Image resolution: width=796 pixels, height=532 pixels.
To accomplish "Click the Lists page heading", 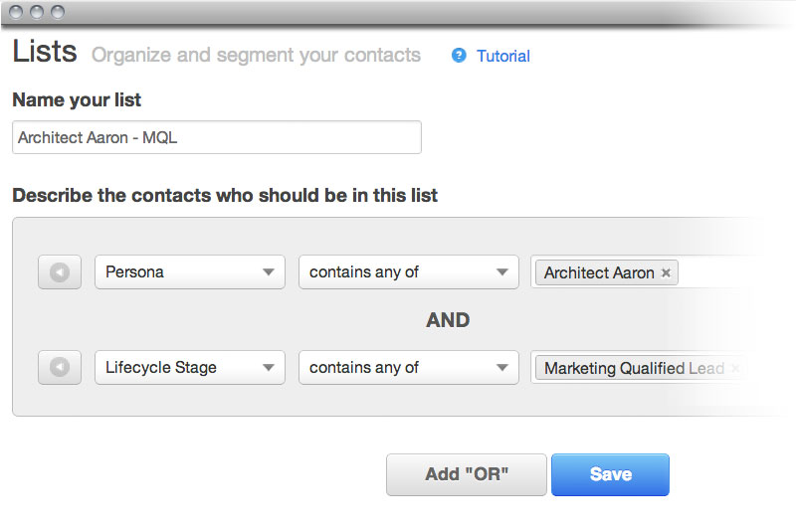I will pyautogui.click(x=45, y=52).
